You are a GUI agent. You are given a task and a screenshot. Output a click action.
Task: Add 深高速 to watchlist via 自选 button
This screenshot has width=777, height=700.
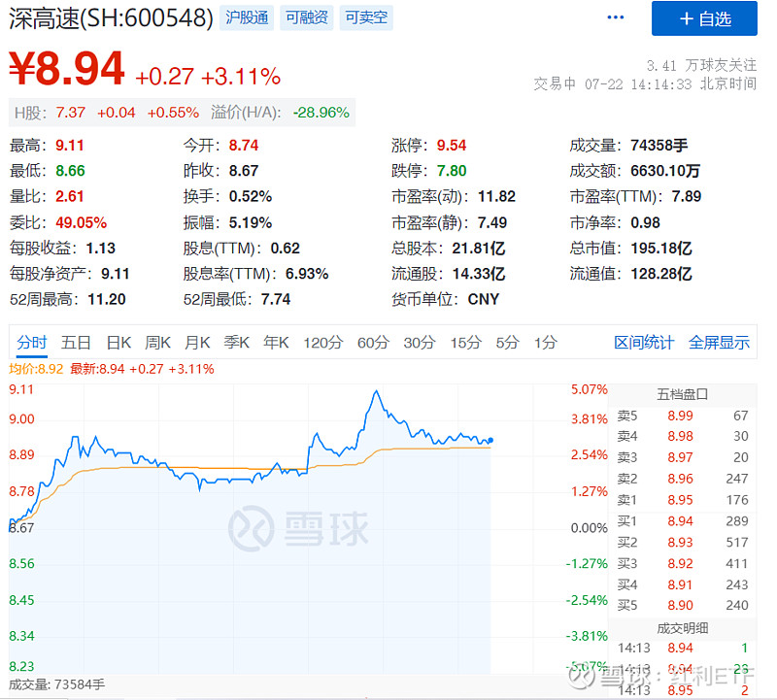click(705, 19)
